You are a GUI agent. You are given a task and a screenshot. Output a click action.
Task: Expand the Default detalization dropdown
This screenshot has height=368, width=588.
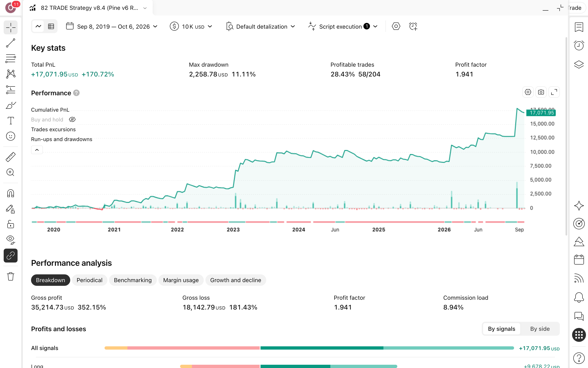pyautogui.click(x=261, y=26)
